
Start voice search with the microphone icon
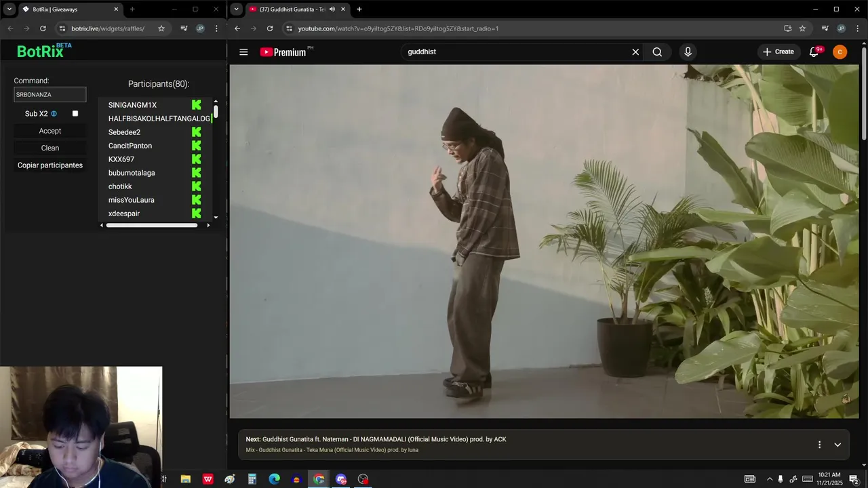(688, 52)
